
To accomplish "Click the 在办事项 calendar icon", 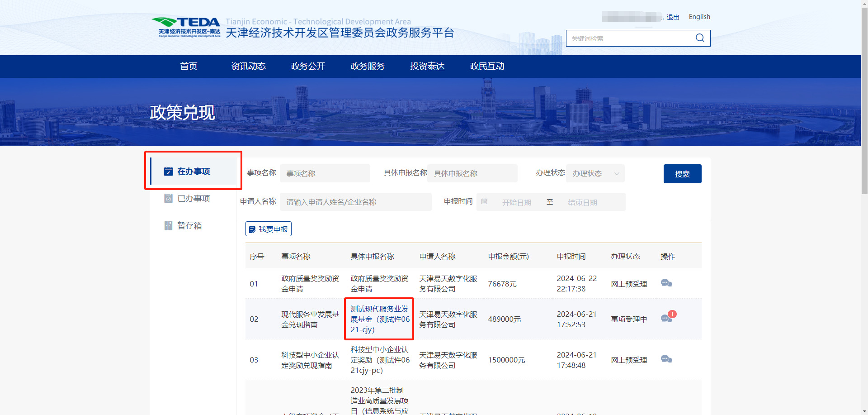I will pyautogui.click(x=168, y=171).
